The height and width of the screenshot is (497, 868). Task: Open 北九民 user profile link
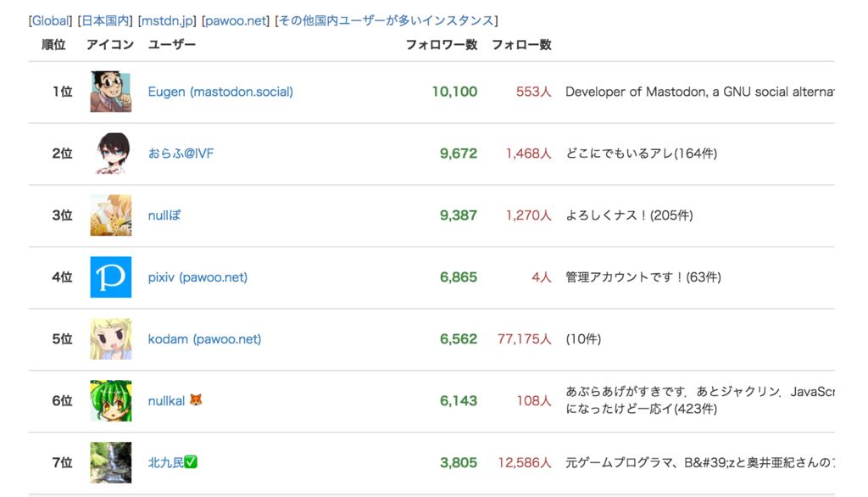pyautogui.click(x=165, y=462)
